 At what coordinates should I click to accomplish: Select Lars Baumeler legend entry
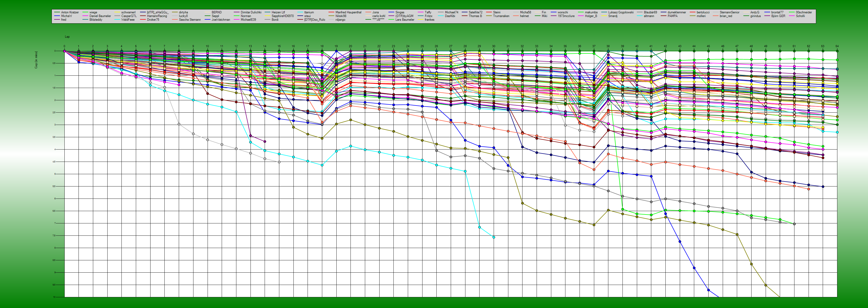coord(405,20)
